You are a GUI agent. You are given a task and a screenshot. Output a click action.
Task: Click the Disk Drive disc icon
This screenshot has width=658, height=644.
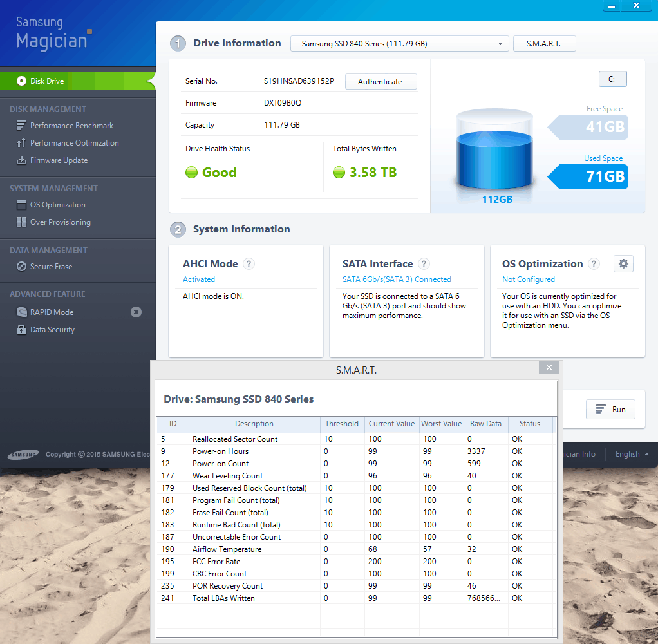[21, 81]
